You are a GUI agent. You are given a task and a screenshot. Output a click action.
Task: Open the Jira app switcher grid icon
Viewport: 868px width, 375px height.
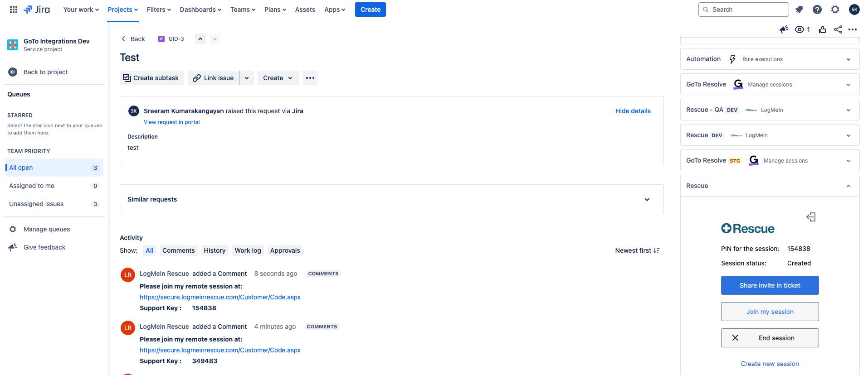point(14,10)
